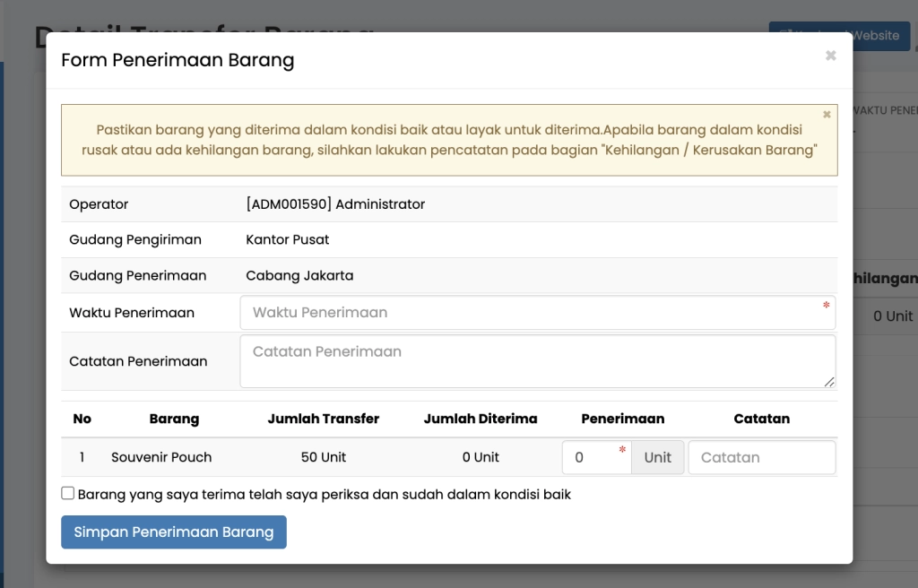
Task: Focus the Catatan Penerimaan text area
Action: (537, 361)
